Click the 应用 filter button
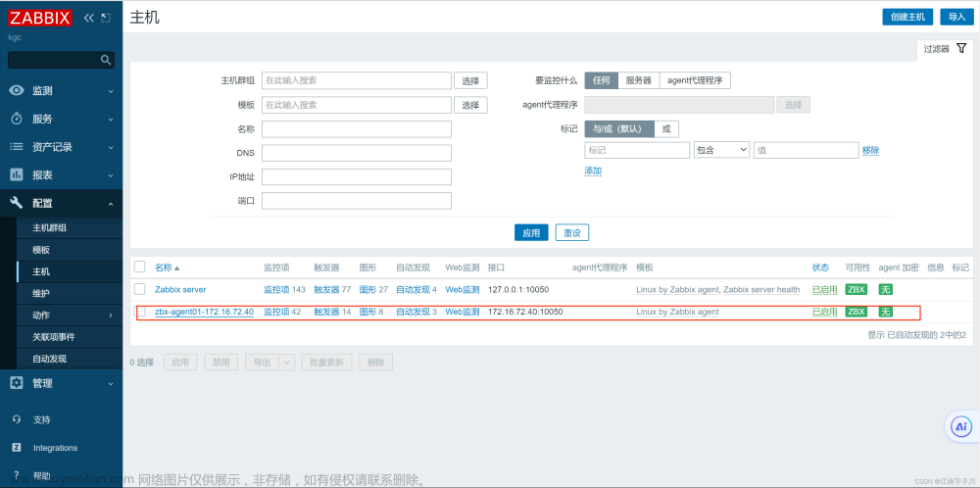 click(x=531, y=232)
